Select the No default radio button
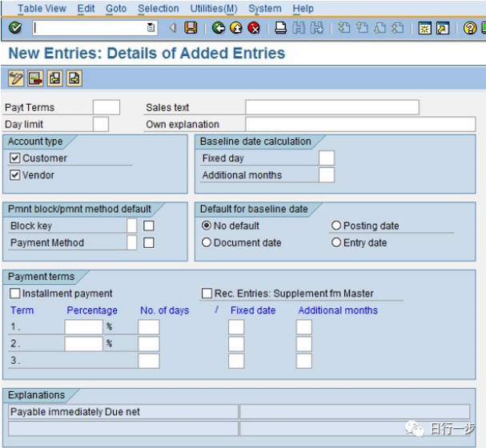Viewport: 486px width, 448px height. pyautogui.click(x=207, y=226)
